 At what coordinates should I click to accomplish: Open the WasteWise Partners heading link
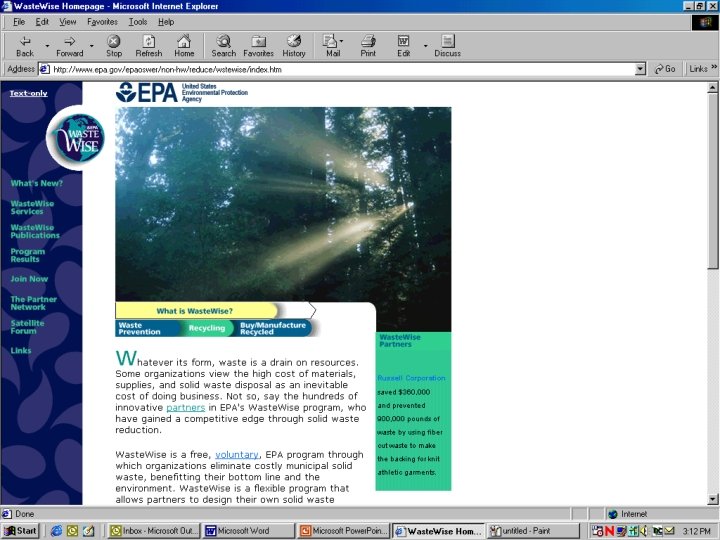point(399,341)
